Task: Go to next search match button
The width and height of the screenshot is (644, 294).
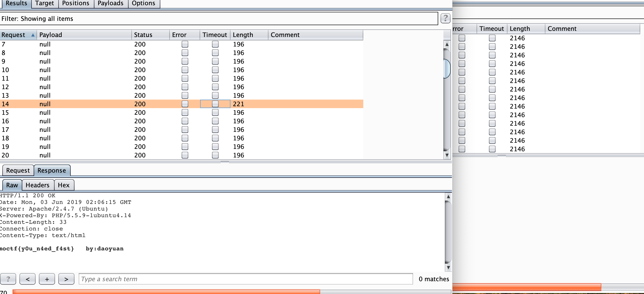Action: click(66, 279)
